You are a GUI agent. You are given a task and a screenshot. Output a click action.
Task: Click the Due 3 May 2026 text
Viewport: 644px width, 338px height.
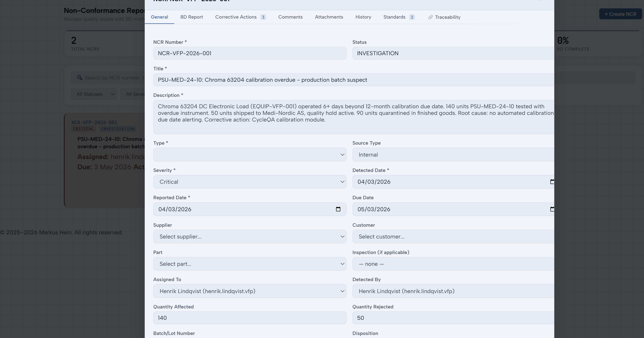point(104,167)
